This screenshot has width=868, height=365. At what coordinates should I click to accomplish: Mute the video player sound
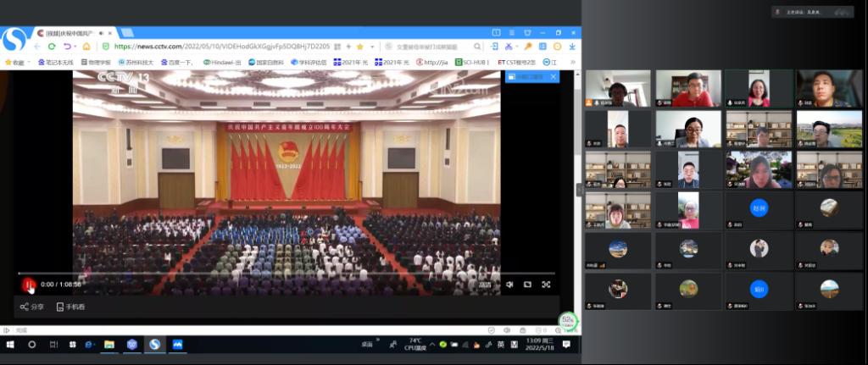tap(509, 285)
